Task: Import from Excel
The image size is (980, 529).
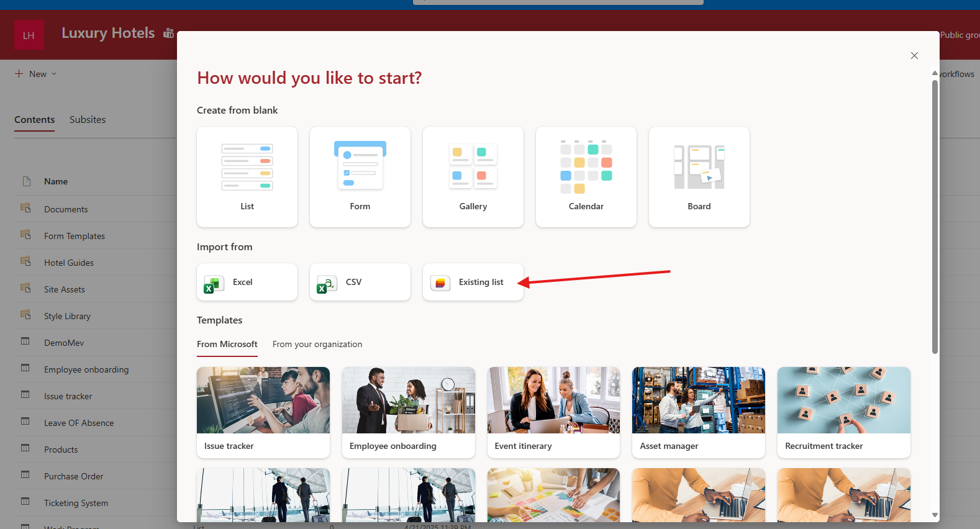Action: [247, 282]
